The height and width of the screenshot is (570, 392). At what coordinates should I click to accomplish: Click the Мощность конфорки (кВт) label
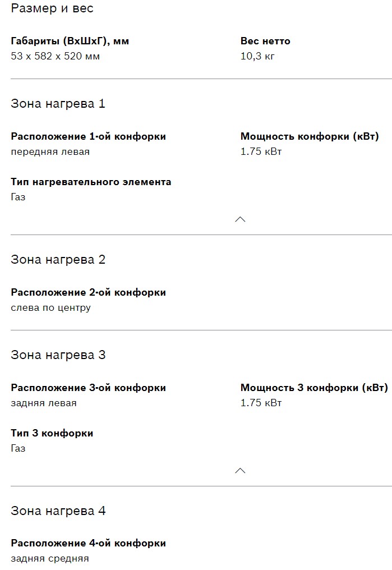(x=310, y=136)
